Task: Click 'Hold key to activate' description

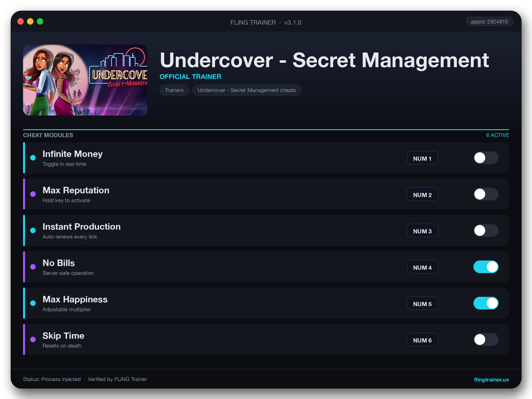Action: [x=66, y=200]
